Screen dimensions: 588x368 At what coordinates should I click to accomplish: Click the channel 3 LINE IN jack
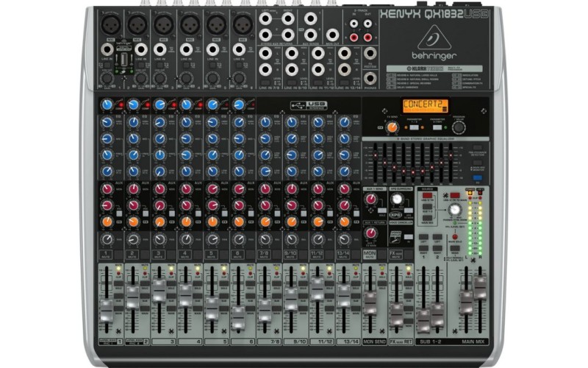[x=160, y=49]
